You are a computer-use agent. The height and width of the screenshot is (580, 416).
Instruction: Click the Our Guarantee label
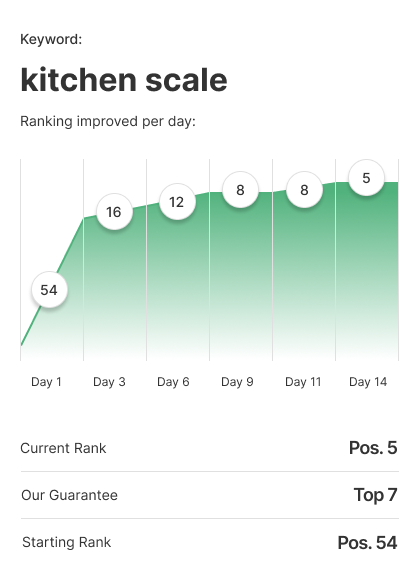point(70,495)
